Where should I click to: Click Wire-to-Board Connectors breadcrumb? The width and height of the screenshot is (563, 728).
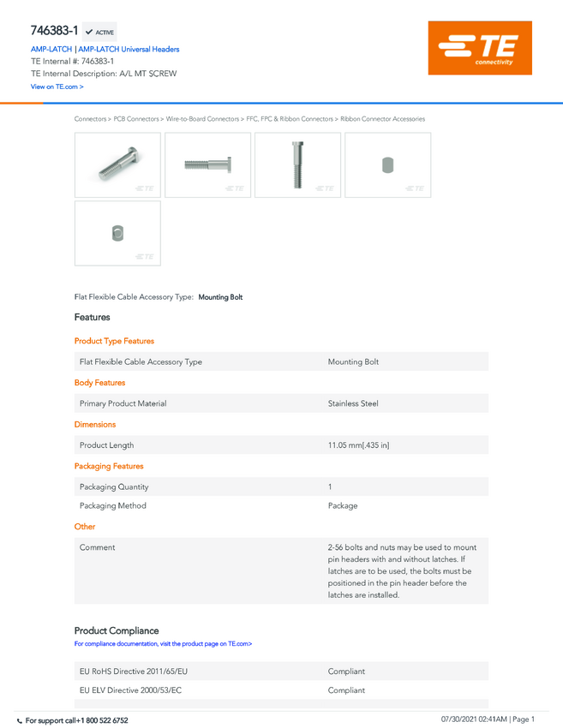tap(202, 119)
